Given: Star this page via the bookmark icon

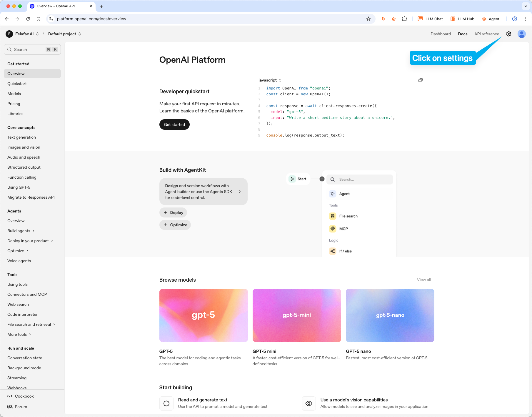Looking at the screenshot, I should coord(368,19).
